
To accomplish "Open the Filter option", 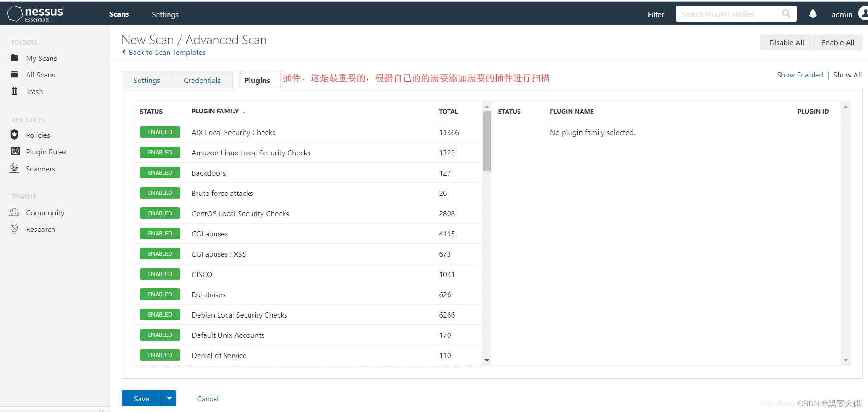I will [656, 14].
